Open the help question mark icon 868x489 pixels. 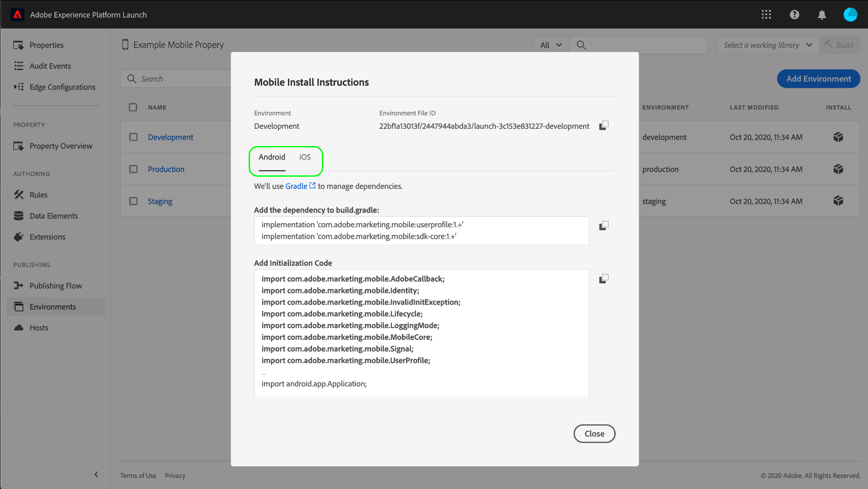point(794,15)
